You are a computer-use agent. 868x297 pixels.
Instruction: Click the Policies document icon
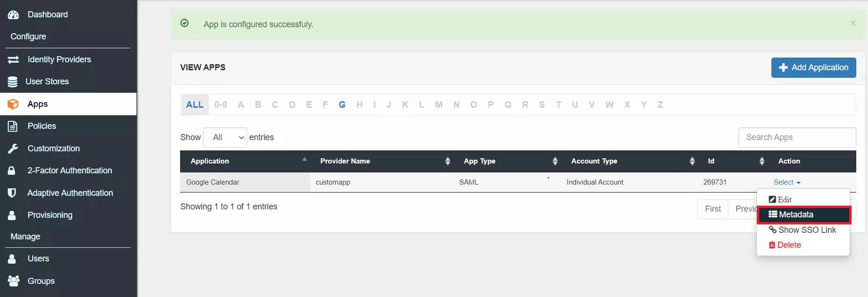[13, 126]
